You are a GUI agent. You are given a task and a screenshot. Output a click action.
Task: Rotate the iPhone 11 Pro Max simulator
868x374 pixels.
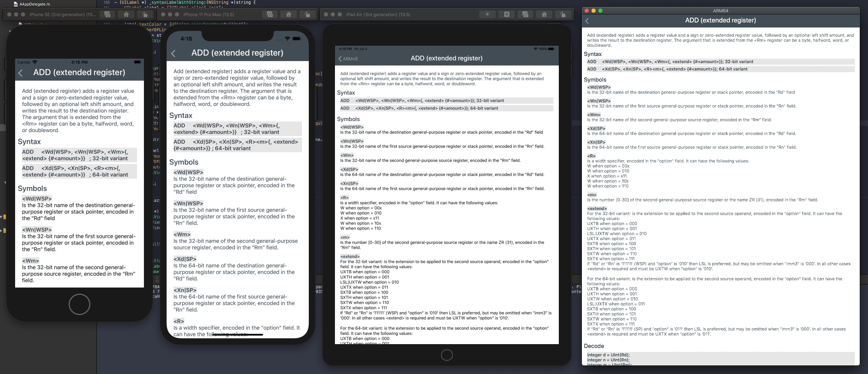pyautogui.click(x=307, y=14)
